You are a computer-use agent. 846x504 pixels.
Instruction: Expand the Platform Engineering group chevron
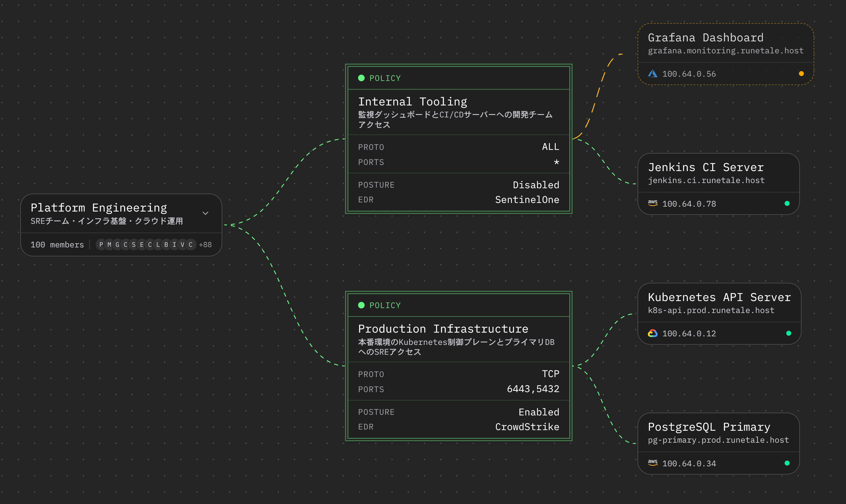[x=205, y=213]
